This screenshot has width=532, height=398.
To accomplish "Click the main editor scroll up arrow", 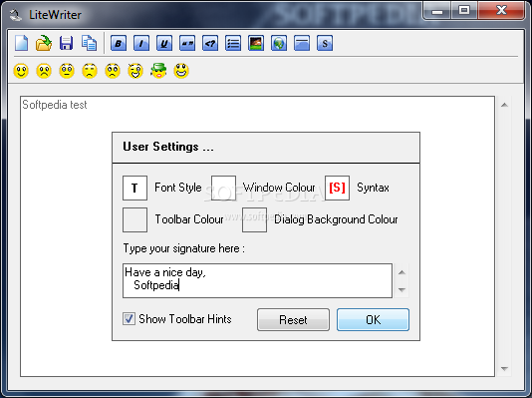I will coord(504,105).
